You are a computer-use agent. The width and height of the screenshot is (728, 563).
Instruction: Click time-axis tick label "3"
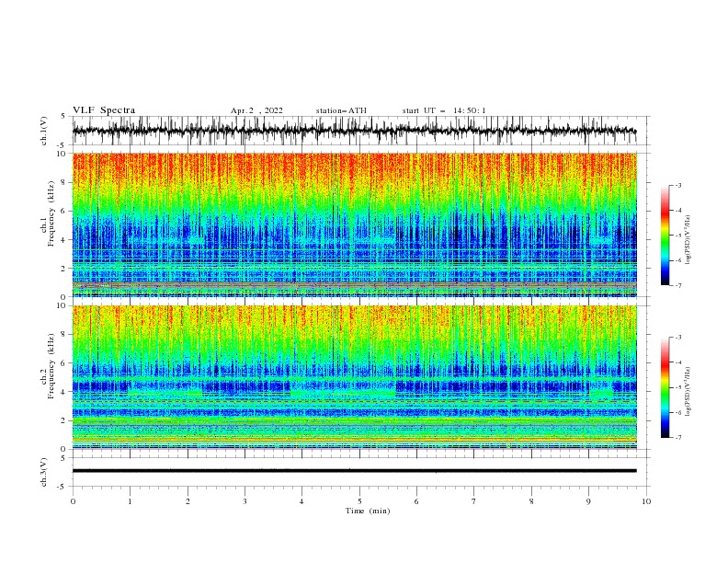click(x=245, y=501)
